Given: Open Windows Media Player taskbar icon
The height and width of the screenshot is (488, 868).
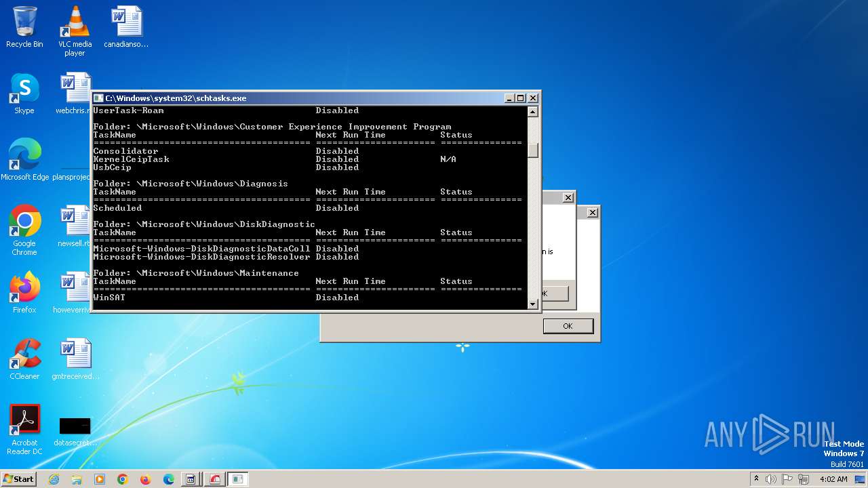Looking at the screenshot, I should tap(100, 479).
